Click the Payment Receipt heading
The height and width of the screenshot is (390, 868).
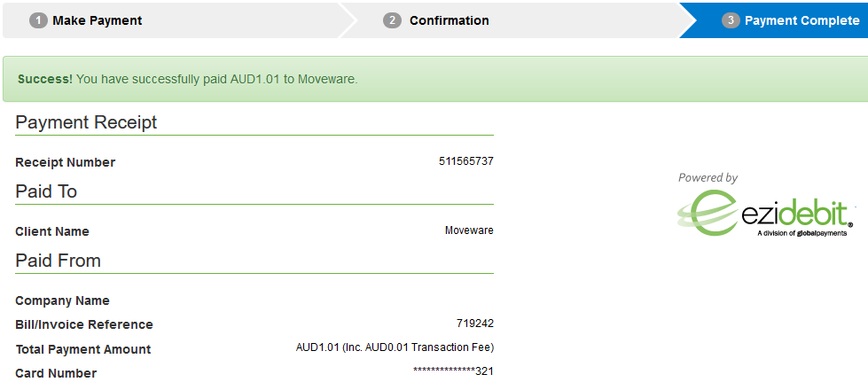(86, 122)
